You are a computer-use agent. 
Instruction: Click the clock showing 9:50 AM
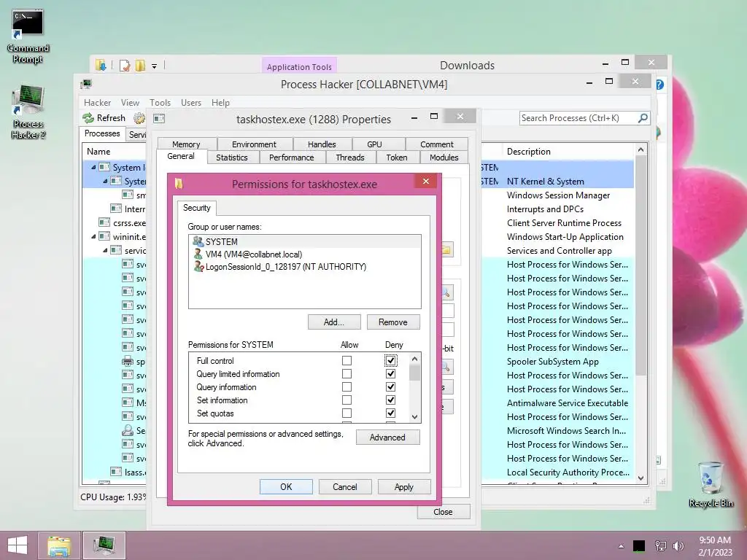point(715,540)
